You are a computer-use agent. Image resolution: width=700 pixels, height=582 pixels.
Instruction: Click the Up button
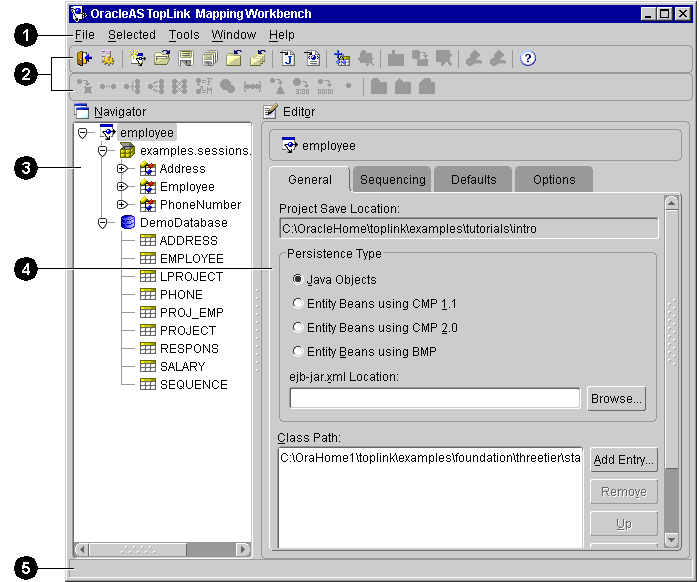[624, 524]
